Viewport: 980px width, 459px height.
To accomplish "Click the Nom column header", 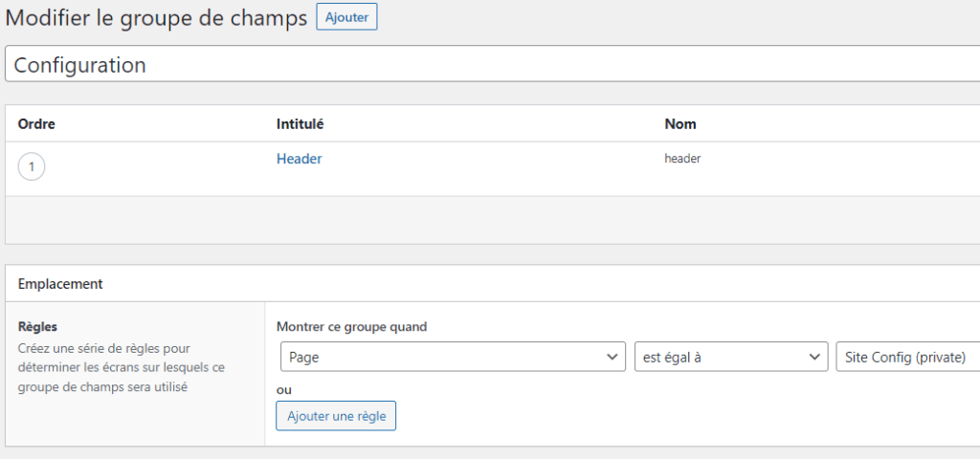I will (x=680, y=124).
